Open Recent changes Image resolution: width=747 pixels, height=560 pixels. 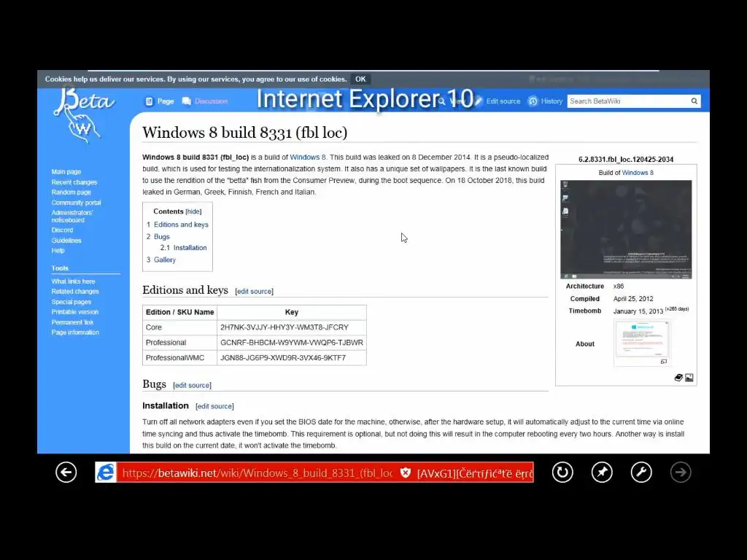pyautogui.click(x=74, y=182)
